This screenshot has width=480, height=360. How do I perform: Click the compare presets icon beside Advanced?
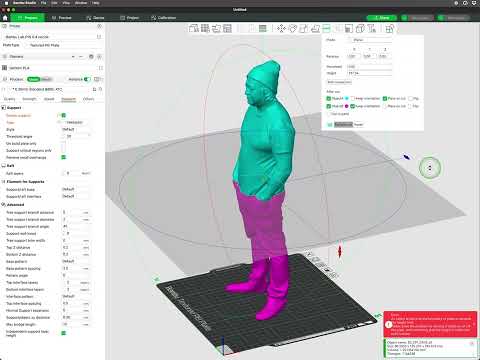click(x=97, y=79)
